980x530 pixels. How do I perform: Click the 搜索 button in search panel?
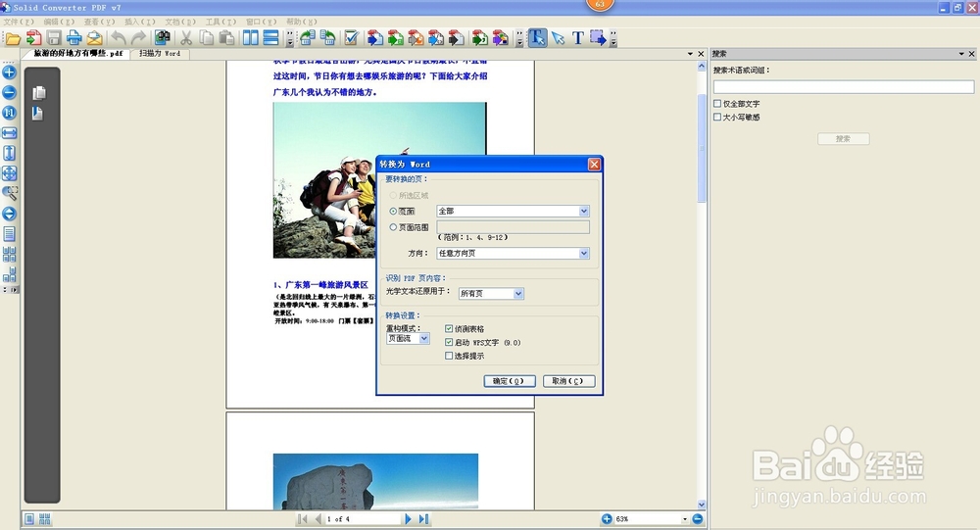pyautogui.click(x=843, y=139)
